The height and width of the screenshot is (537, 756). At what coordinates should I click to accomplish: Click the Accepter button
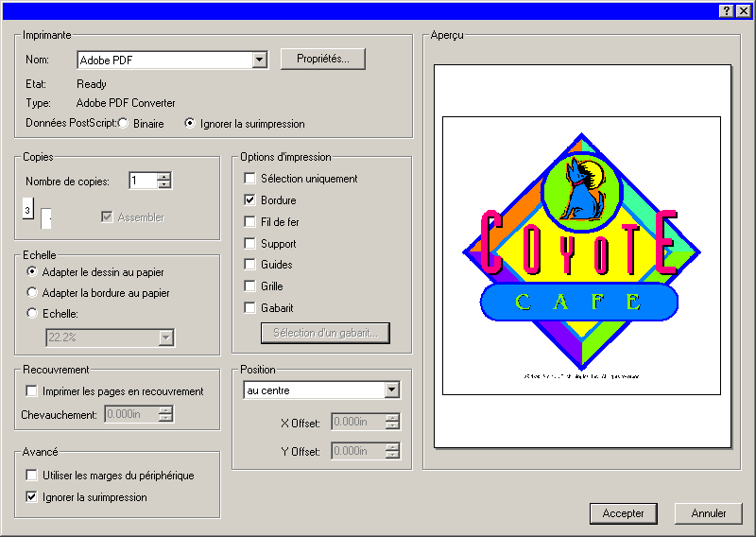[x=623, y=513]
